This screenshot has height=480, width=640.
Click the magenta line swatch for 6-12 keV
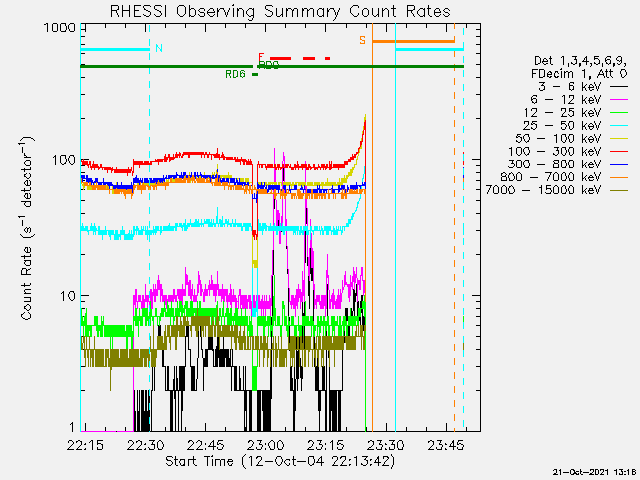[619, 100]
